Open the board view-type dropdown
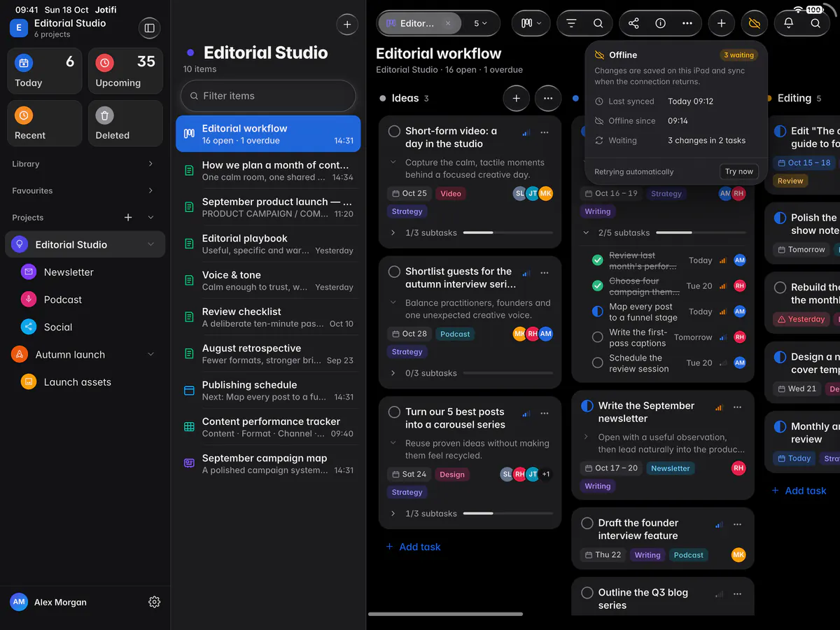 (531, 23)
